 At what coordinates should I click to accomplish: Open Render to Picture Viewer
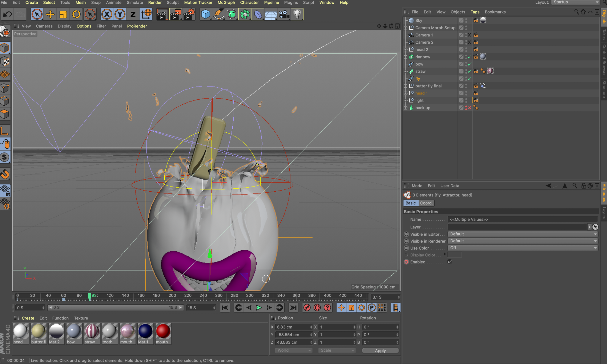coord(176,14)
